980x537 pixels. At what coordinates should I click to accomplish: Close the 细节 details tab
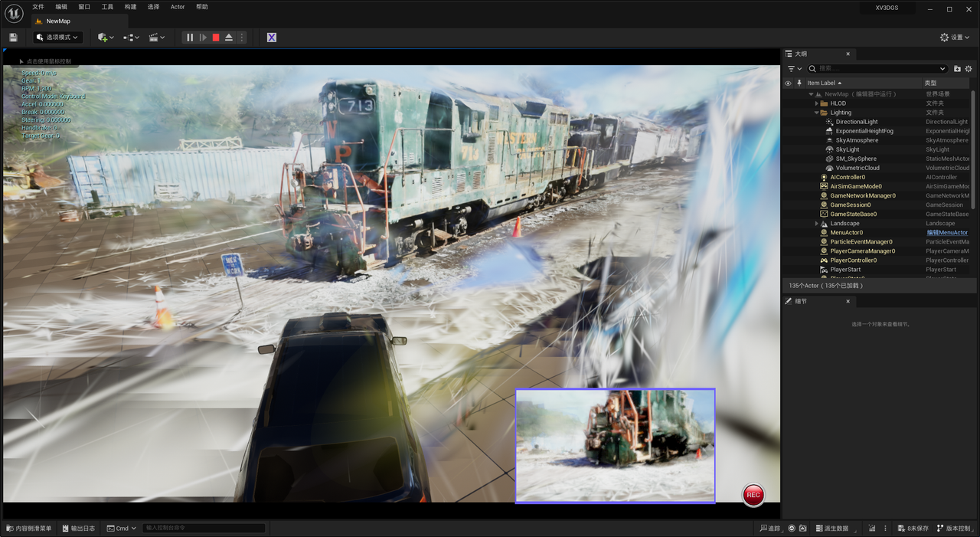848,301
